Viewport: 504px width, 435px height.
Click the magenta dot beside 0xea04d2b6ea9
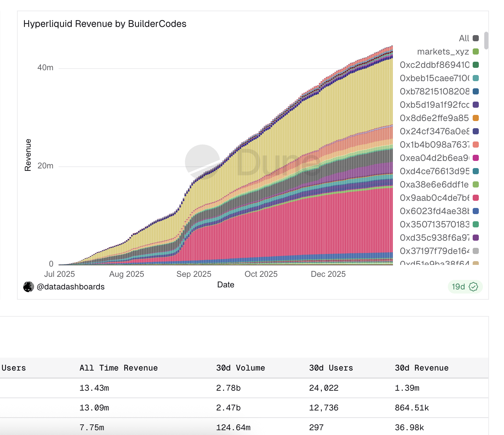(476, 158)
